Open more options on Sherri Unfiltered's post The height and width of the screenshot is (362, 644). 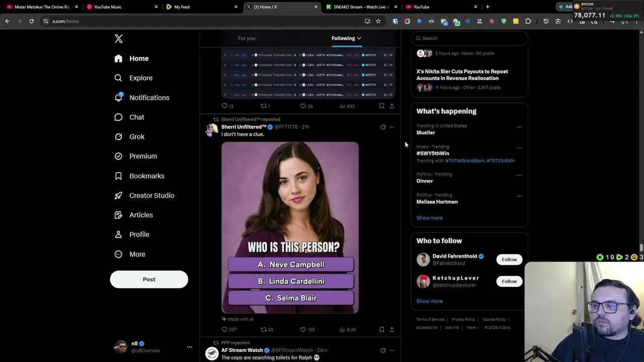point(392,127)
